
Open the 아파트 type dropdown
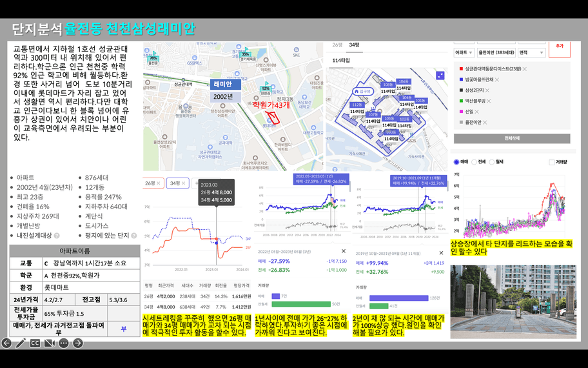coord(464,53)
